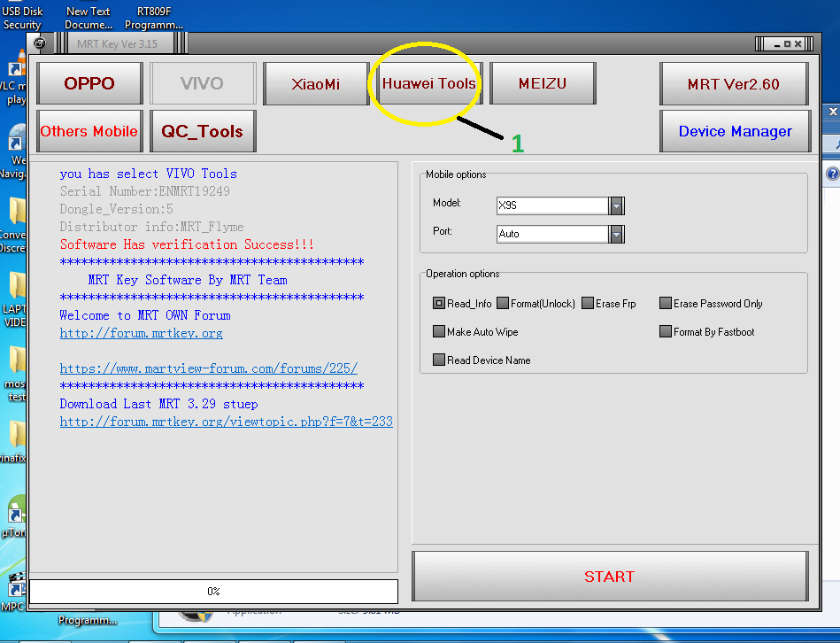Image resolution: width=840 pixels, height=643 pixels.
Task: Open the MEIZU tools section
Action: pyautogui.click(x=542, y=83)
